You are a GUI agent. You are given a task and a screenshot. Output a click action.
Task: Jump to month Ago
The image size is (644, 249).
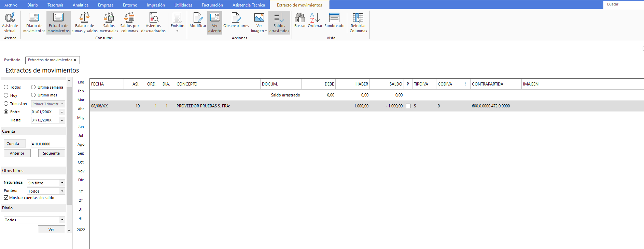81,144
